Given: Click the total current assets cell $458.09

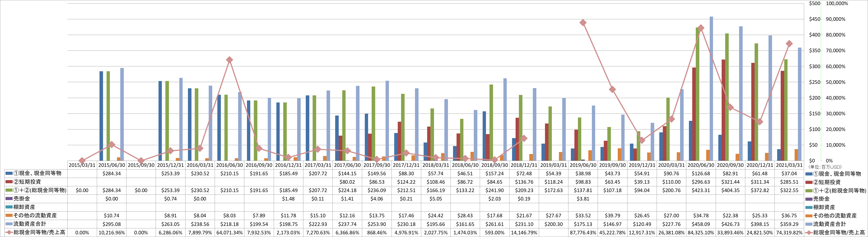Looking at the screenshot, I should [701, 224].
